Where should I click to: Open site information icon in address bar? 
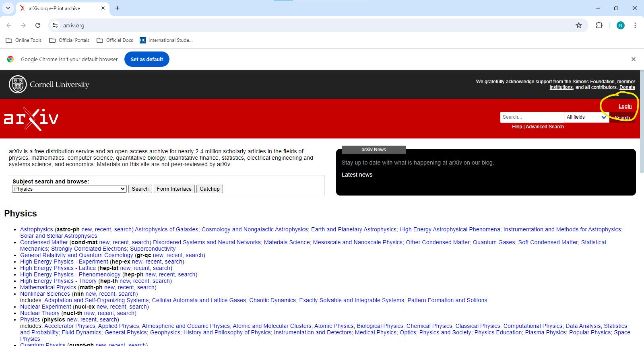pos(55,25)
